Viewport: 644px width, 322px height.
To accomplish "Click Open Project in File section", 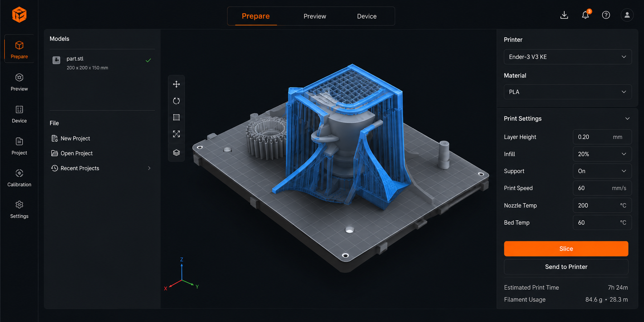I will point(72,153).
